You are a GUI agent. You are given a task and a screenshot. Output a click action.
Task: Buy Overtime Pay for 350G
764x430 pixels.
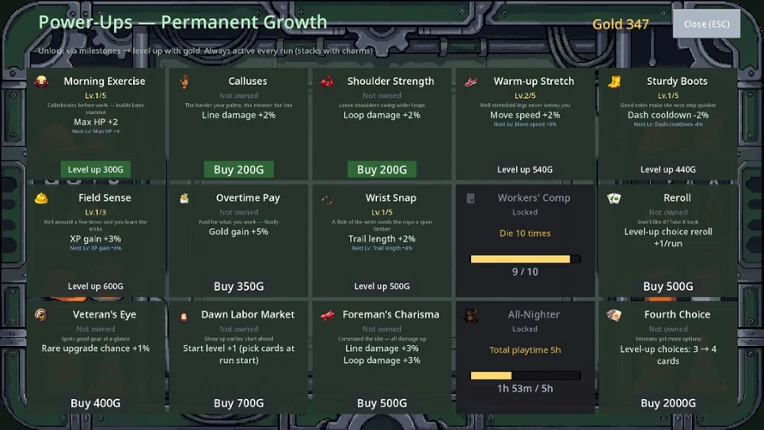(239, 286)
